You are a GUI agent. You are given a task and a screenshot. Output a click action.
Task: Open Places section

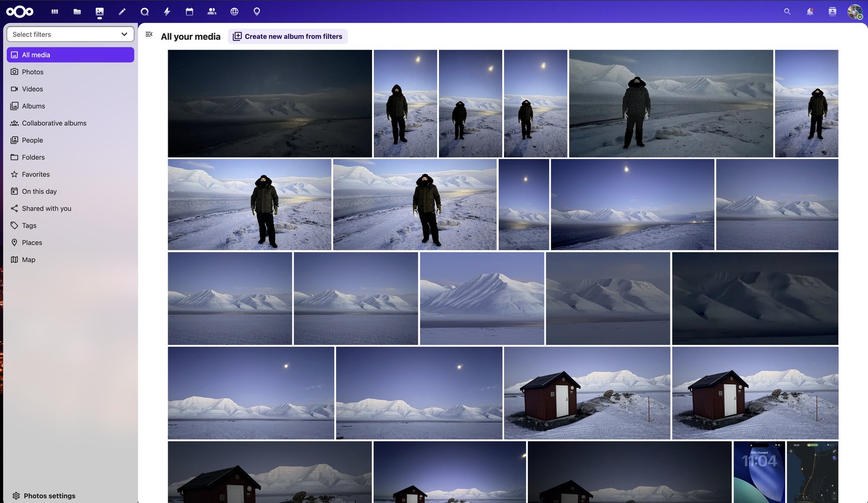pyautogui.click(x=71, y=243)
